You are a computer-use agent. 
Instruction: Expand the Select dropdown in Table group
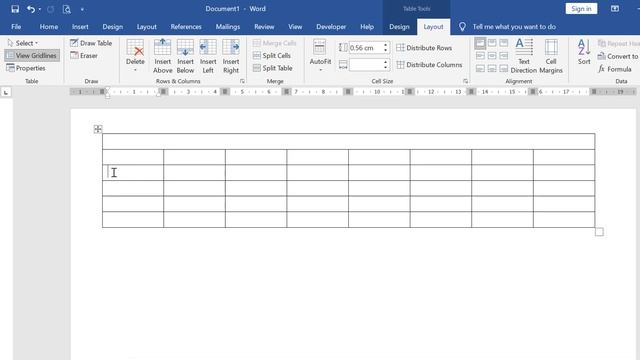23,43
